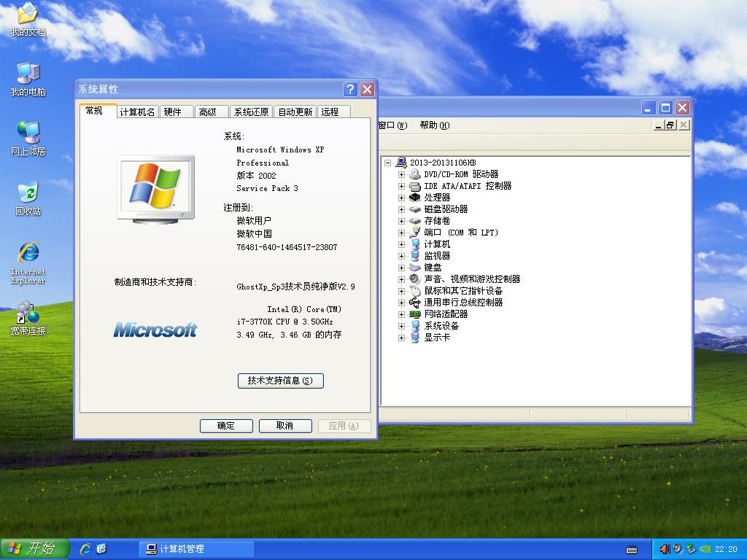This screenshot has width=747, height=560.
Task: Click the 磁盘驱动器 disk drive icon
Action: click(x=415, y=209)
